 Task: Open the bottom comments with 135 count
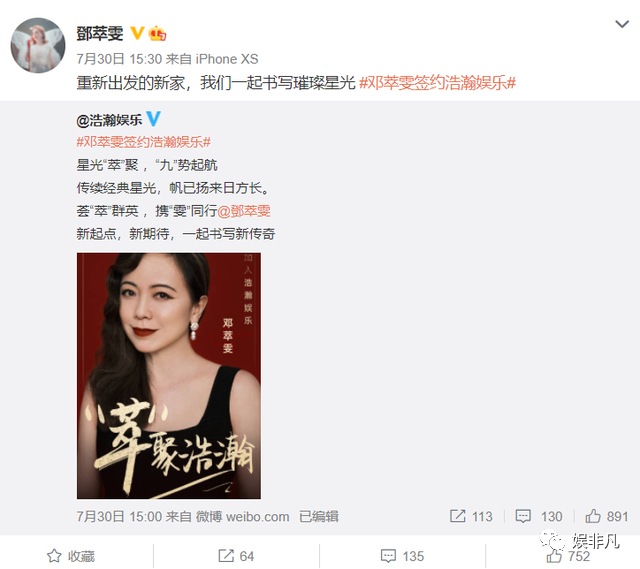pos(402,556)
